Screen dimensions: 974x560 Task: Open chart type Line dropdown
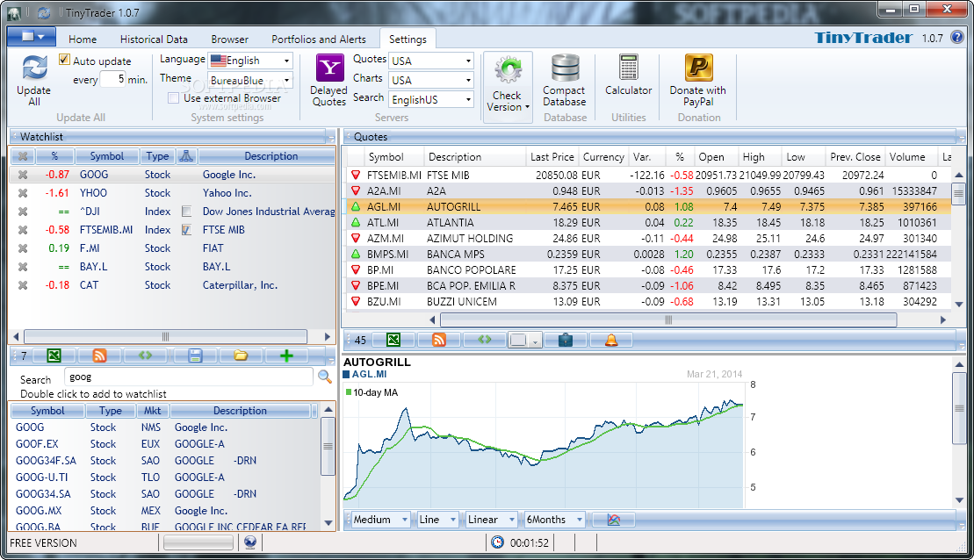pyautogui.click(x=437, y=520)
